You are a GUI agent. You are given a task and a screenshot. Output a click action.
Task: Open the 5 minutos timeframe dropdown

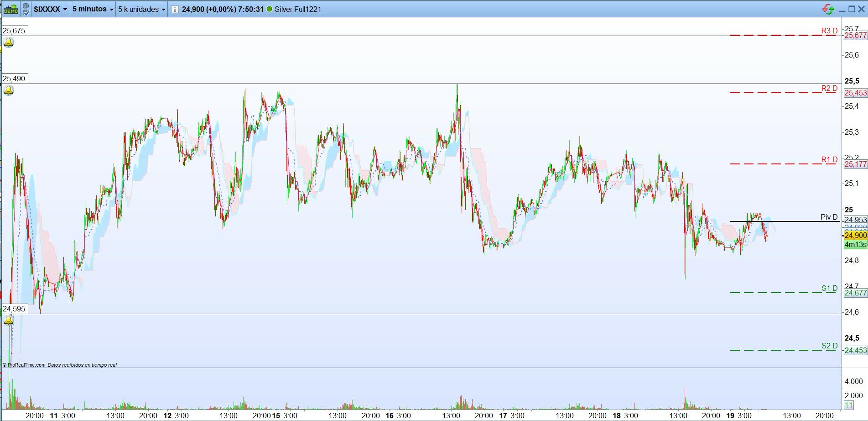(x=93, y=9)
